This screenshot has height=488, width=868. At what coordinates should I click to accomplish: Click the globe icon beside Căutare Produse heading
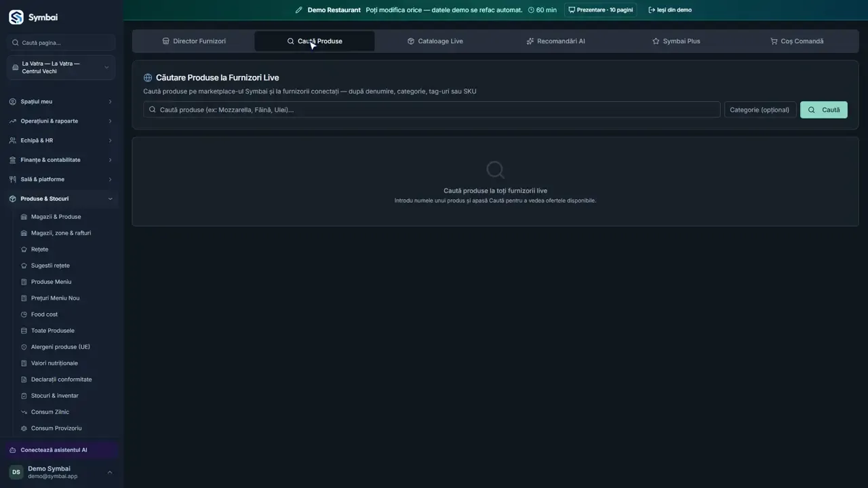pos(148,78)
